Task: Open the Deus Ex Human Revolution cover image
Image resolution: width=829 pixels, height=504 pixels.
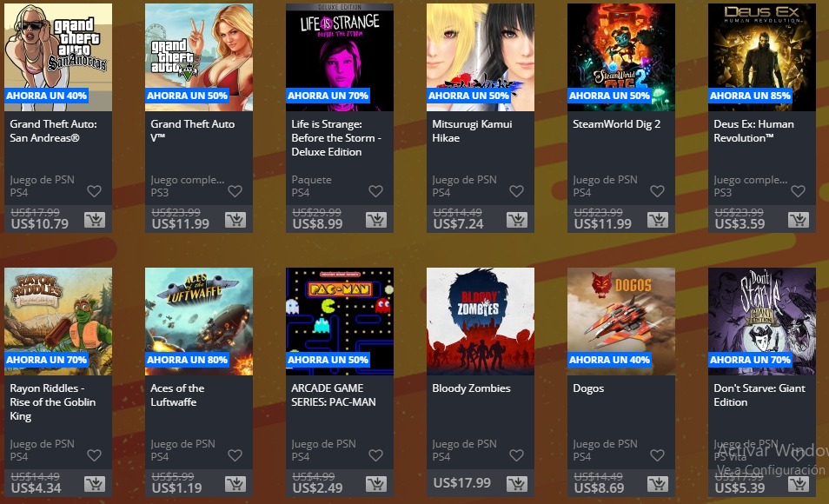Action: [x=762, y=57]
